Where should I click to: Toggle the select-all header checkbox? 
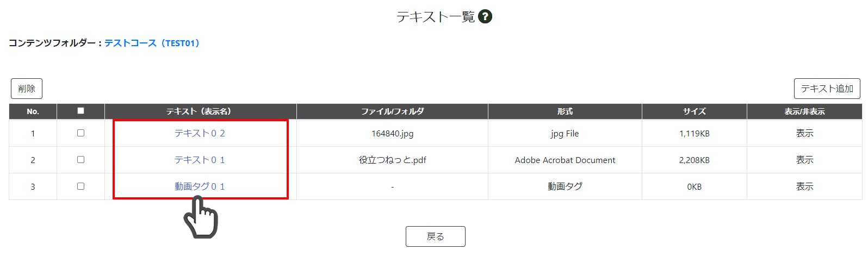[80, 110]
